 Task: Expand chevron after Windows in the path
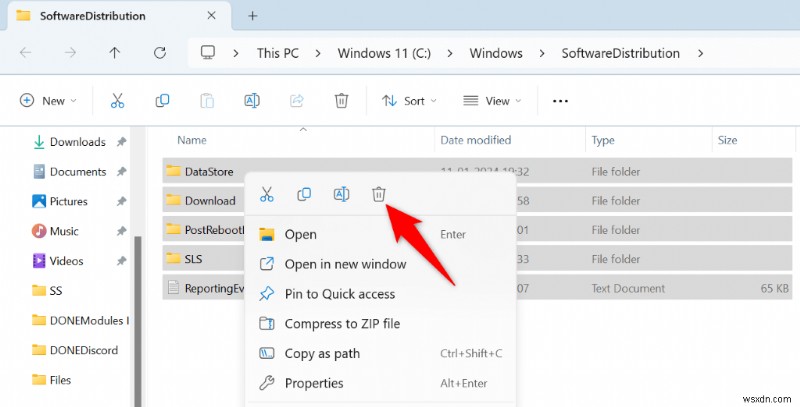(x=542, y=53)
